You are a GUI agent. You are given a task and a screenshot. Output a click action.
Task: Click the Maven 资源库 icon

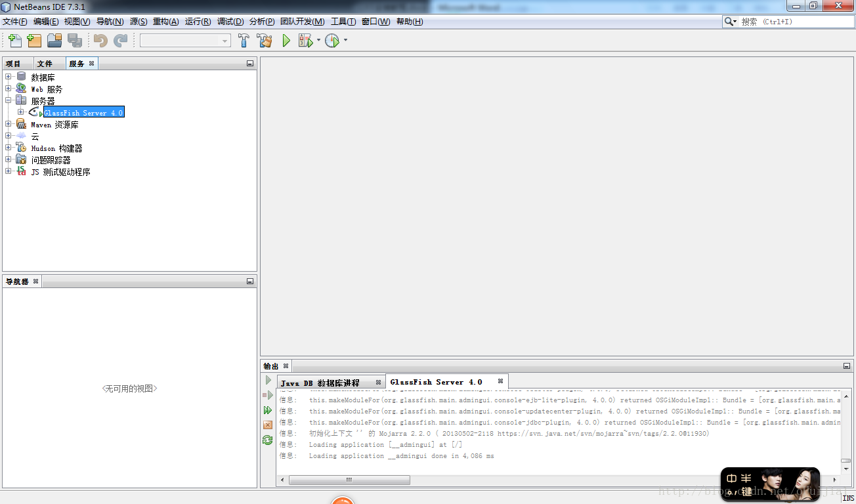[x=22, y=124]
